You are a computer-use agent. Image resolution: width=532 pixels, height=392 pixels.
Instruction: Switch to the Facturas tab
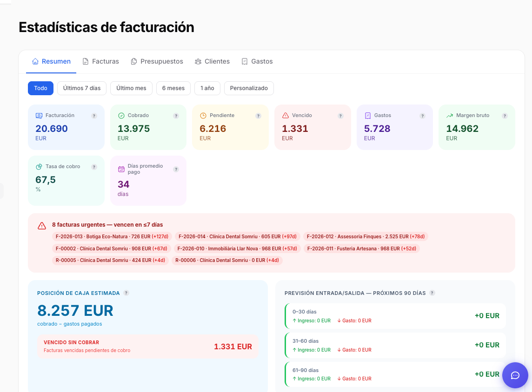point(101,61)
